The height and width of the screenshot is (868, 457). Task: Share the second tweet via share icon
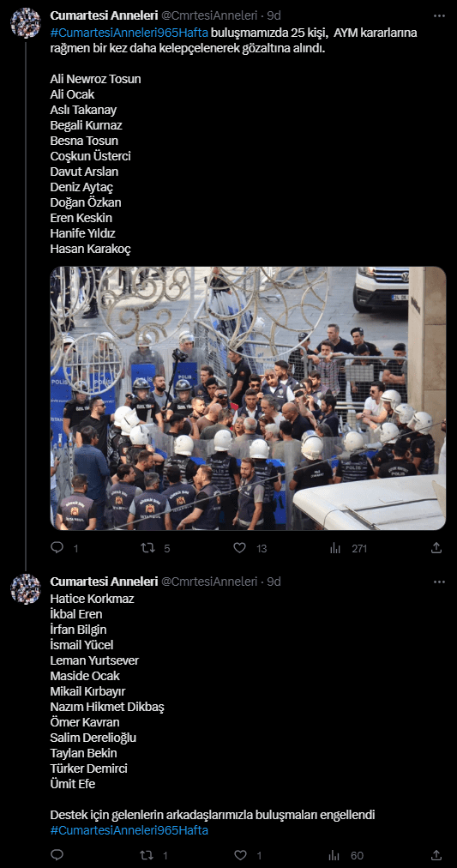click(436, 855)
